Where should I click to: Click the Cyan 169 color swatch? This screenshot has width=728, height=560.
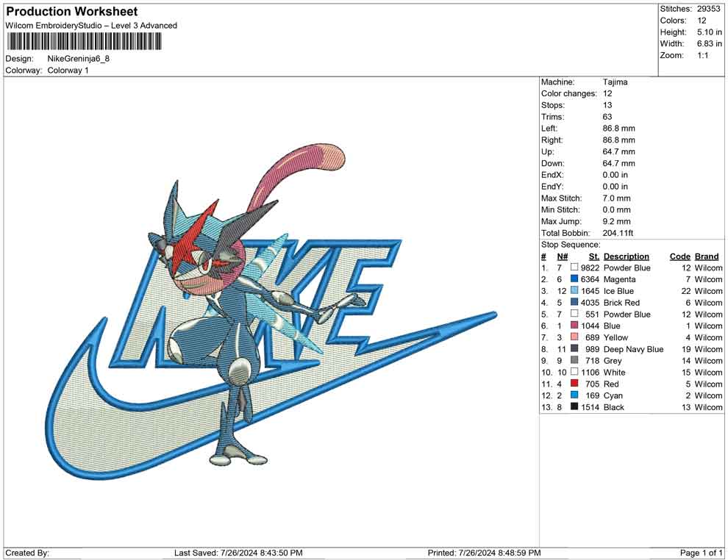[x=574, y=395]
